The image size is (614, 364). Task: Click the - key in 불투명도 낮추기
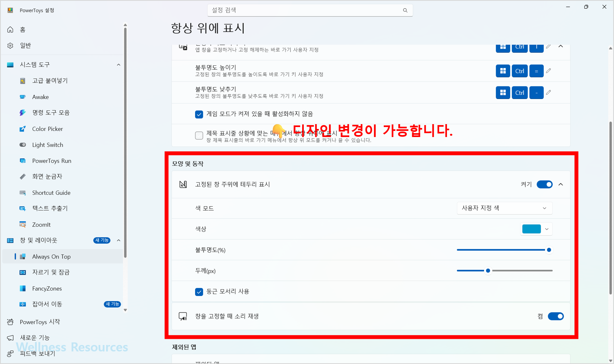pyautogui.click(x=536, y=93)
